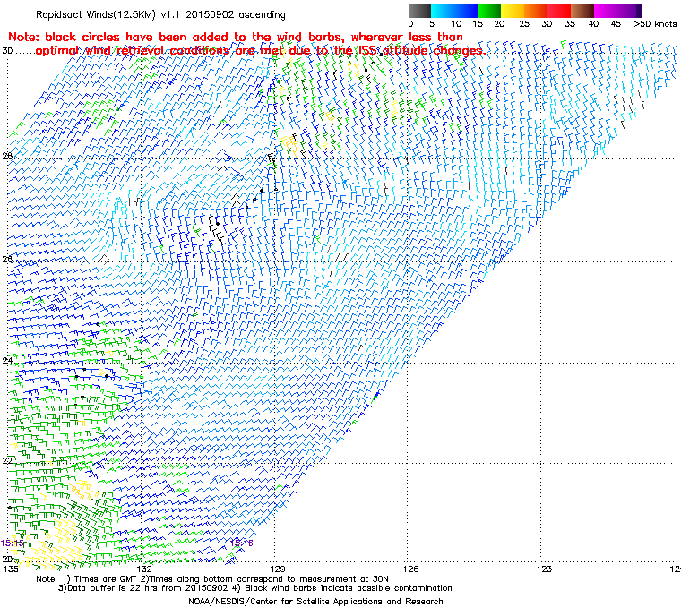This screenshot has width=681, height=616.
Task: Click the red note about black circles
Action: (x=246, y=44)
